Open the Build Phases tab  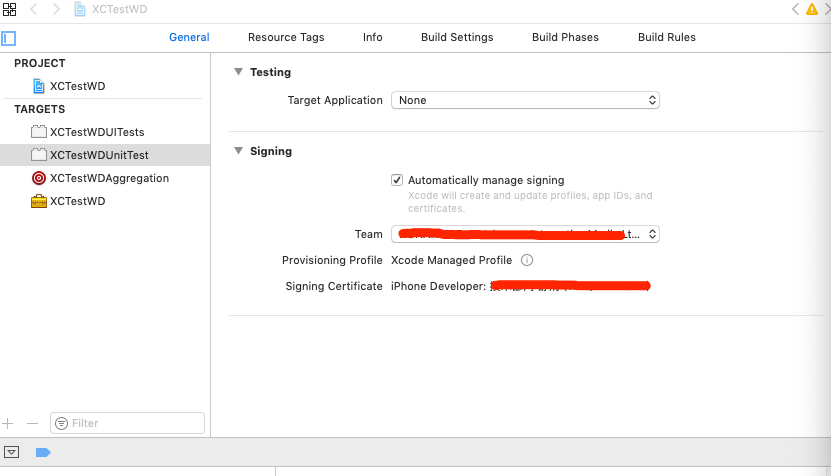pyautogui.click(x=565, y=37)
